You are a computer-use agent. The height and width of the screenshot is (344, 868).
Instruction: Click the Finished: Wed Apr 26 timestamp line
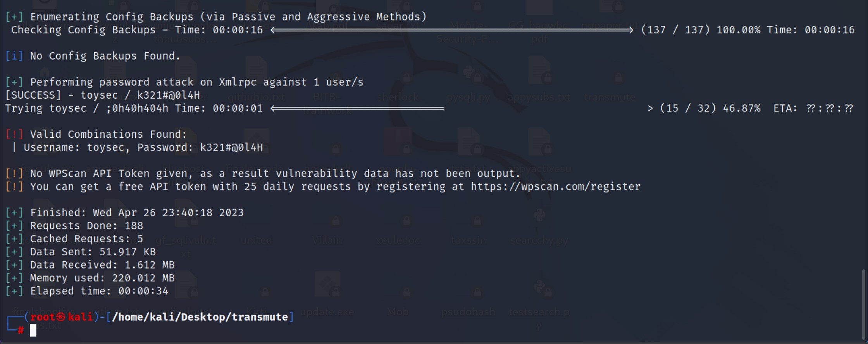(124, 212)
